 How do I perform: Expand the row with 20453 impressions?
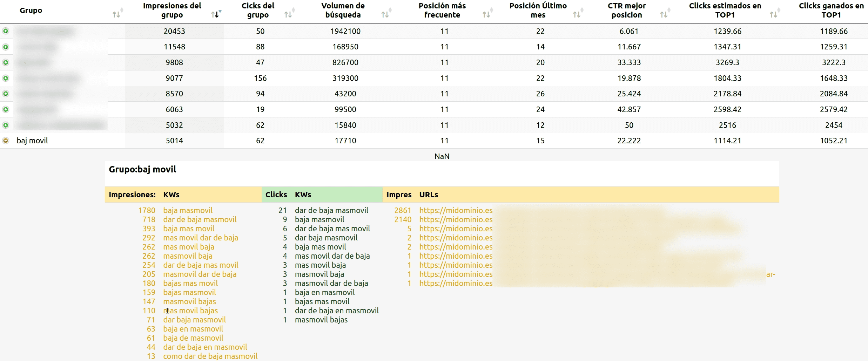tap(6, 31)
